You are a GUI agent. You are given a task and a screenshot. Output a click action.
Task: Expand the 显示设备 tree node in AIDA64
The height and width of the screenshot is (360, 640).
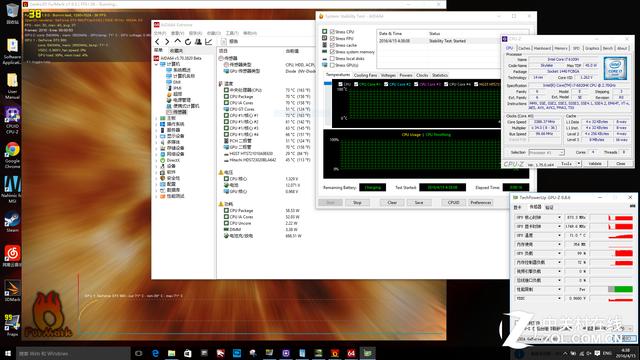point(156,136)
